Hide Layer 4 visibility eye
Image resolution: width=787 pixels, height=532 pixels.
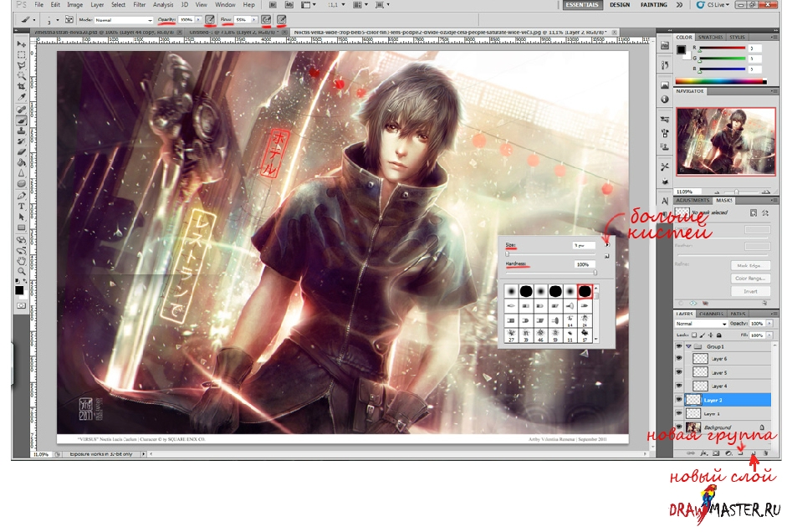click(x=678, y=386)
